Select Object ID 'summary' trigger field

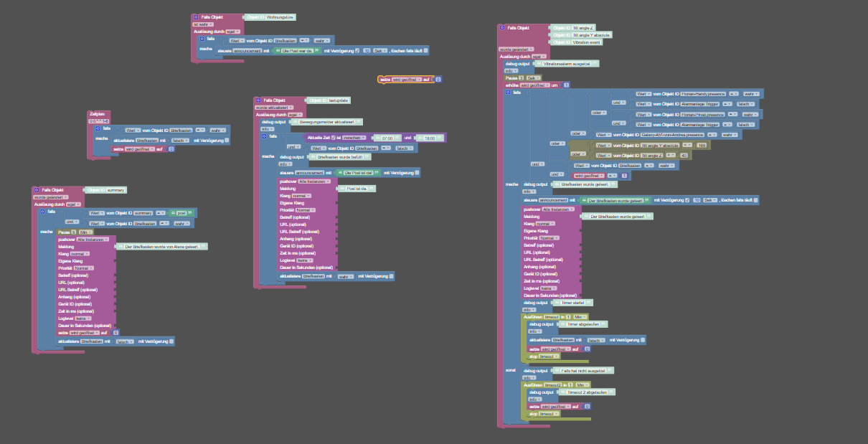[115, 189]
